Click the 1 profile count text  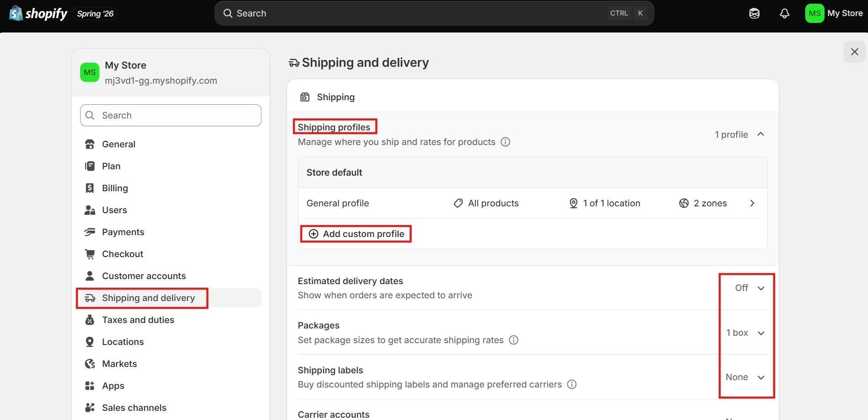731,135
